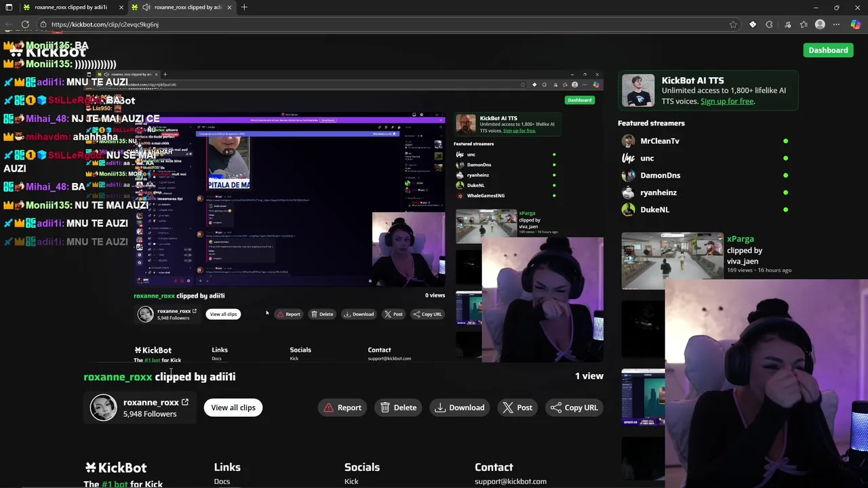This screenshot has width=868, height=488.
Task: Copy the clip URL
Action: pos(574,407)
